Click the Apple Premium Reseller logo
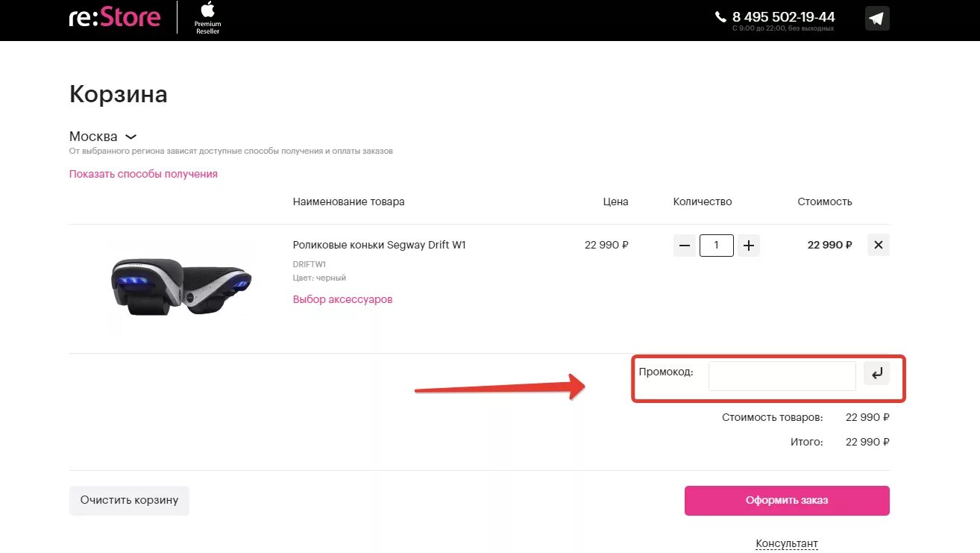Viewport: 980px width, 553px height. pos(207,17)
